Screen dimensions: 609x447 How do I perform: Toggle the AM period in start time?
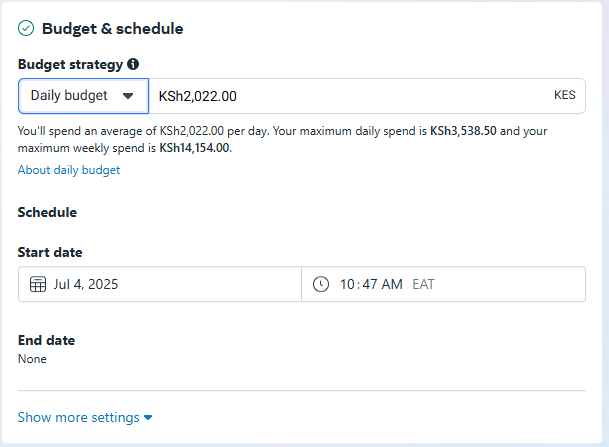point(392,284)
